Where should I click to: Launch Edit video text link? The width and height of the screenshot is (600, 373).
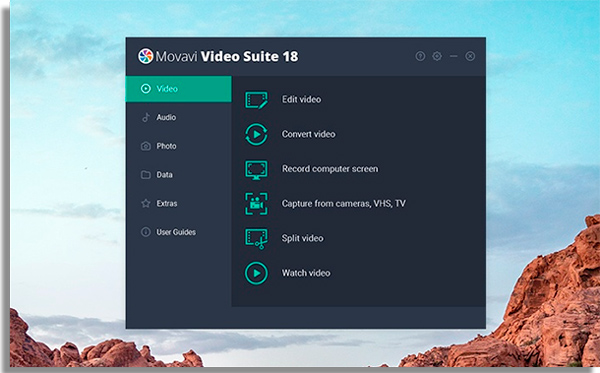(302, 99)
